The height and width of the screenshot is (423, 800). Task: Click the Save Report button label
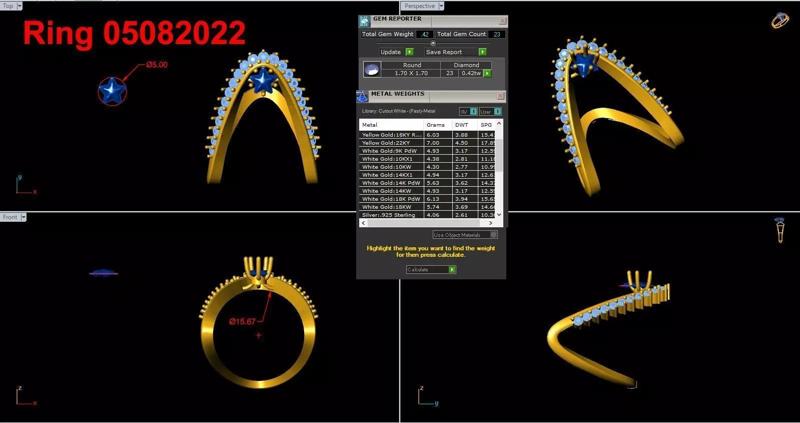[444, 52]
